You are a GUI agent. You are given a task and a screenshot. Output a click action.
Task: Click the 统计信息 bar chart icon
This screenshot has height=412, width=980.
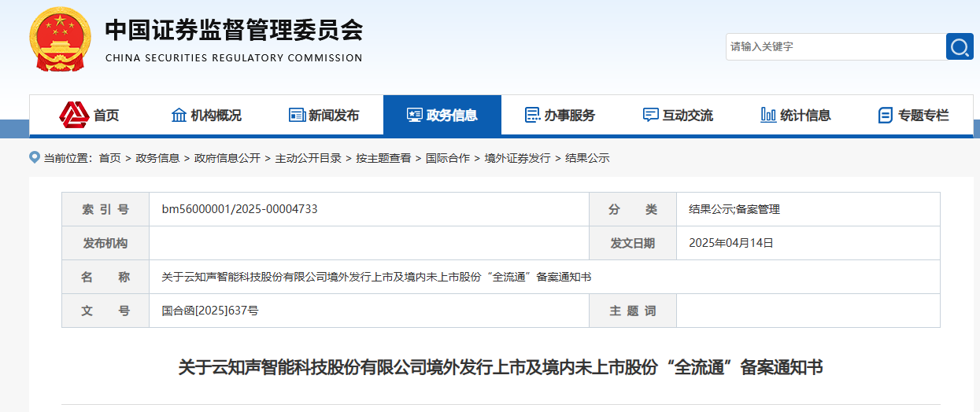[768, 116]
